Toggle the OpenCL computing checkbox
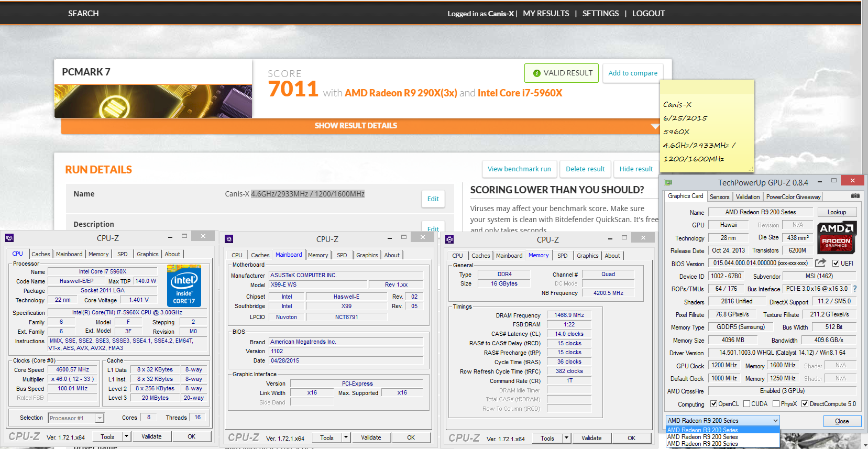 coord(713,404)
